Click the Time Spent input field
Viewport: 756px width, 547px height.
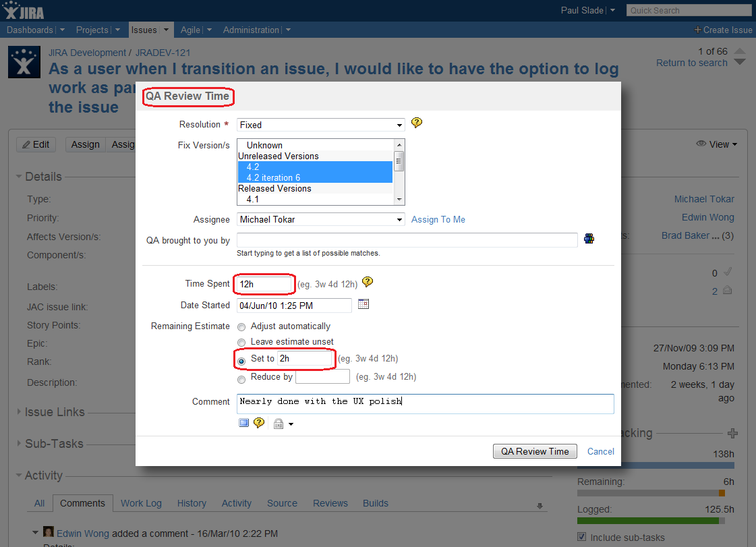[x=264, y=284]
